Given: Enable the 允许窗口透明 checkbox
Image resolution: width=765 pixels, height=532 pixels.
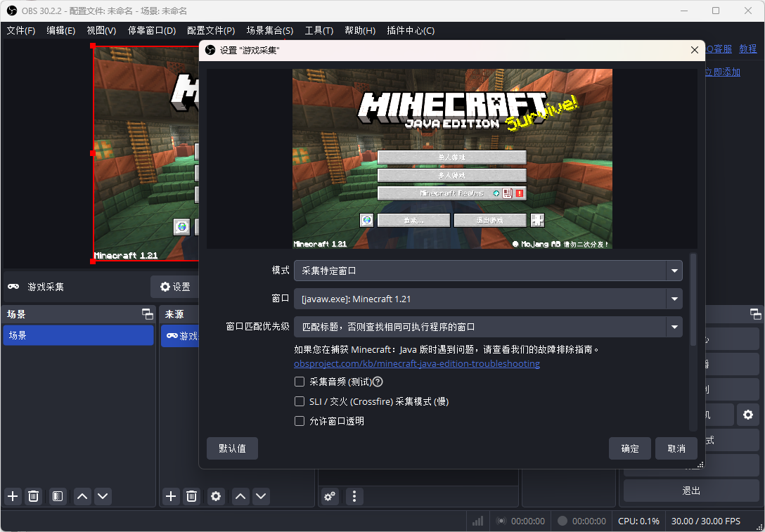Looking at the screenshot, I should [300, 421].
